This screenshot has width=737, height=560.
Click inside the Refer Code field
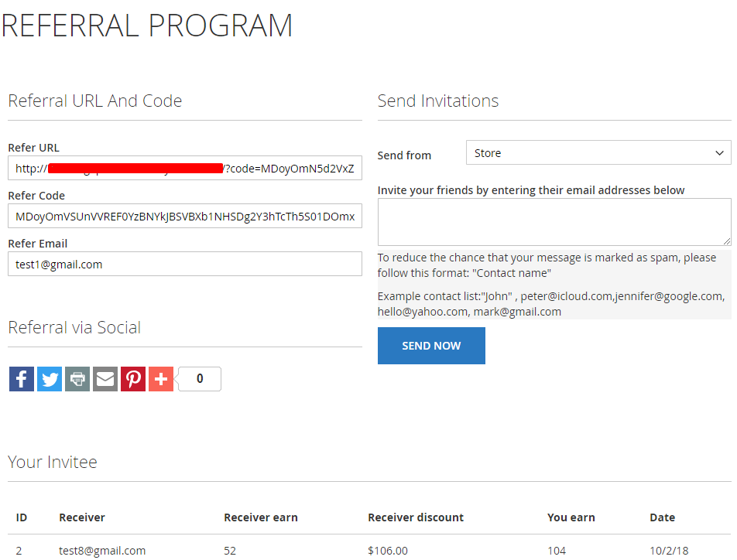point(184,217)
